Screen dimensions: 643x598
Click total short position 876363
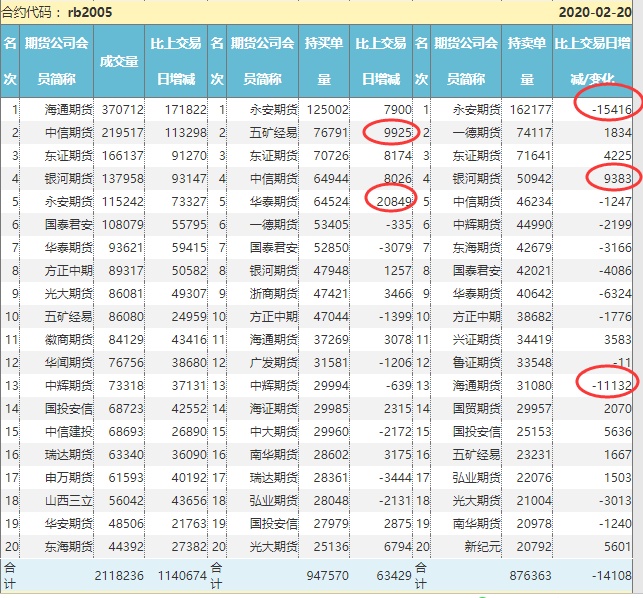(x=530, y=575)
